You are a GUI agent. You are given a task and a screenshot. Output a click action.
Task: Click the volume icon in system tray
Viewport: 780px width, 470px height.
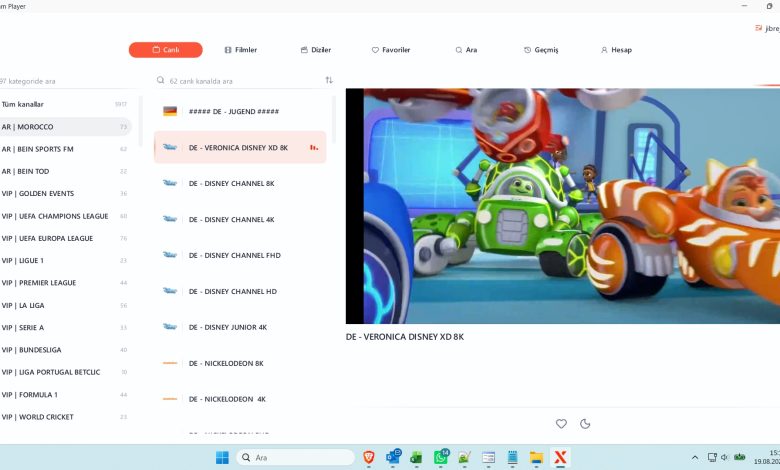point(724,458)
